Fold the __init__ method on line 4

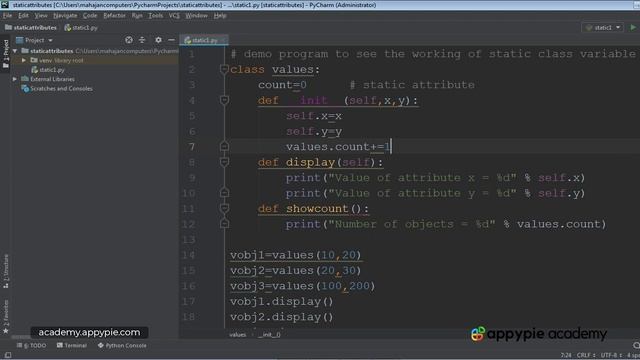pyautogui.click(x=224, y=100)
